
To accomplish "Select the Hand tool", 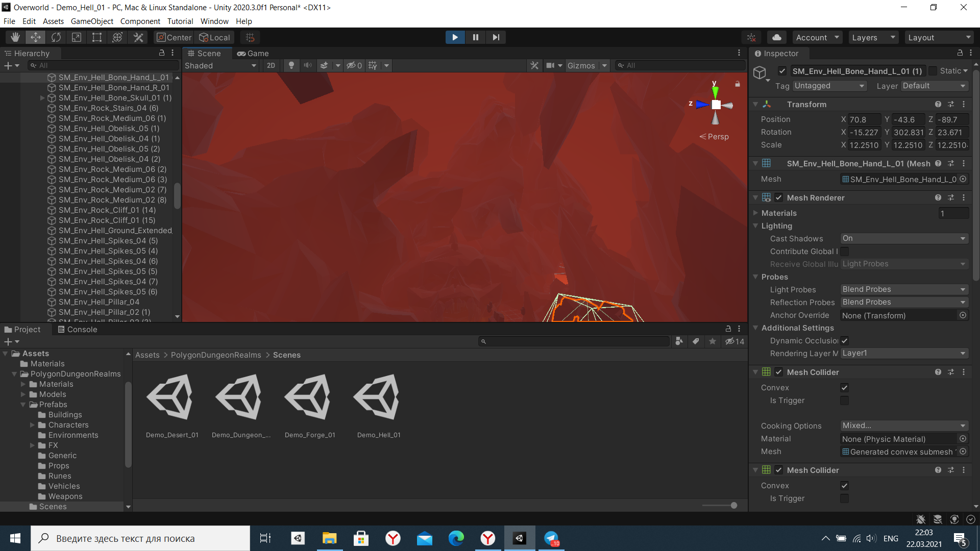I will (15, 37).
